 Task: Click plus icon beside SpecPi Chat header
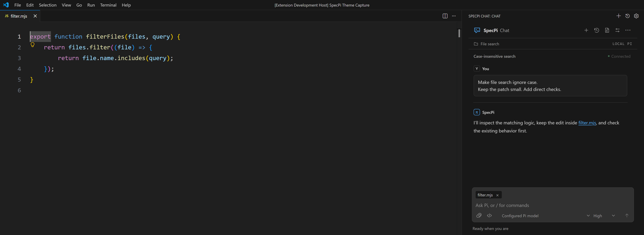coord(586,30)
